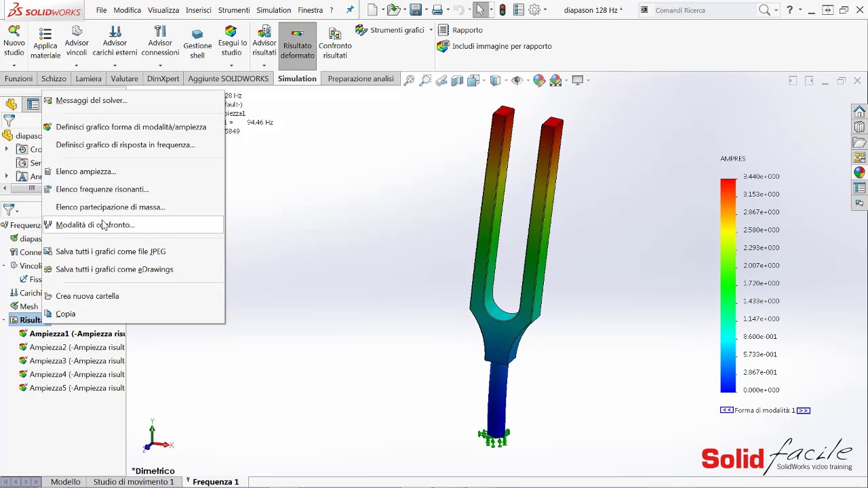Open the New document icon
Viewport: 868px width, 488px height.
pos(372,10)
